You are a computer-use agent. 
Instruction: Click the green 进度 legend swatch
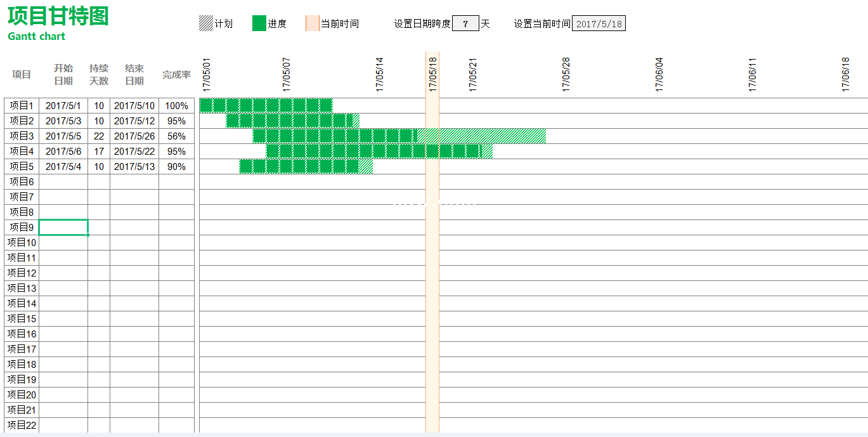pos(259,23)
